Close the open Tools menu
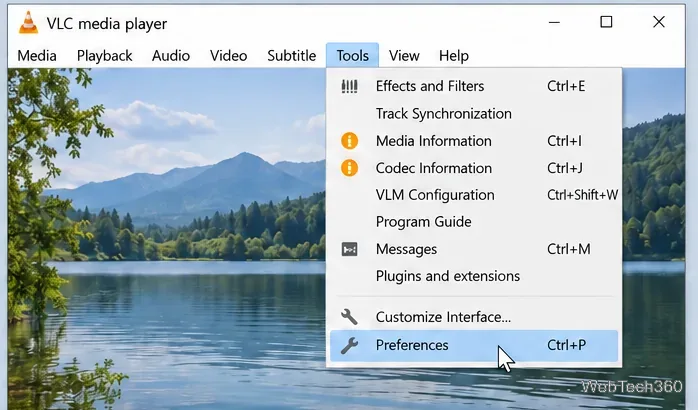Screen dimensions: 698x410 (x=353, y=56)
